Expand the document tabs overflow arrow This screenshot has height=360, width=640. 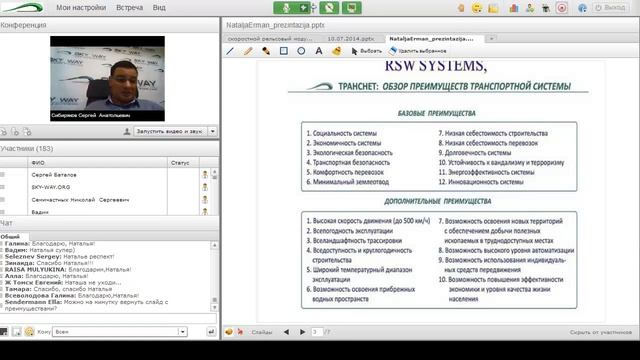[x=491, y=39]
